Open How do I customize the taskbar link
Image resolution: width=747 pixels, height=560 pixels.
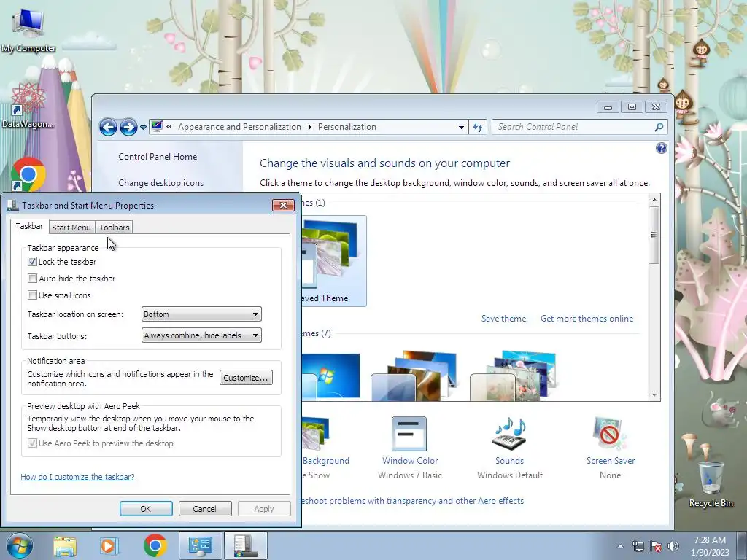click(x=77, y=477)
